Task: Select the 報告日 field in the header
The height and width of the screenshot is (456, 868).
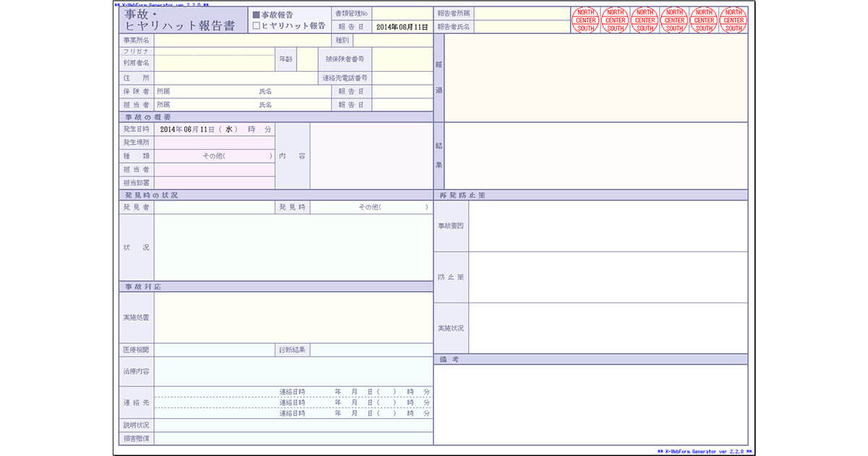Action: coord(402,27)
